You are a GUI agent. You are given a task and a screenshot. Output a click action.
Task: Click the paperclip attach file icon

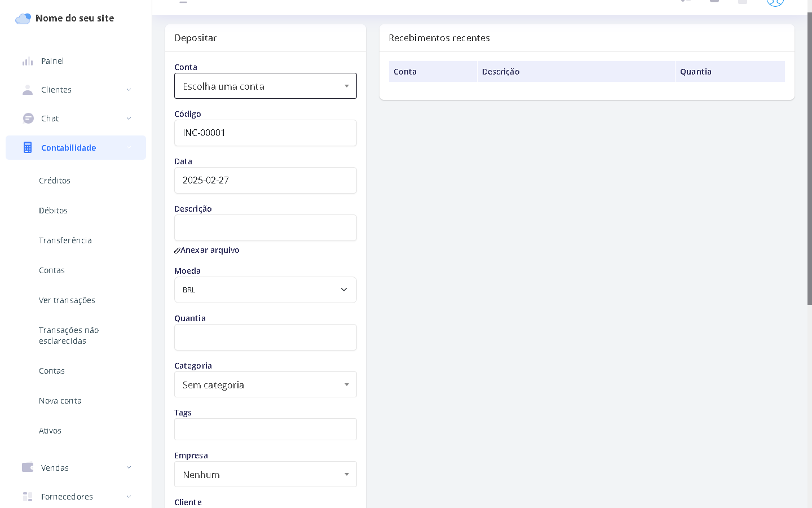click(x=177, y=250)
